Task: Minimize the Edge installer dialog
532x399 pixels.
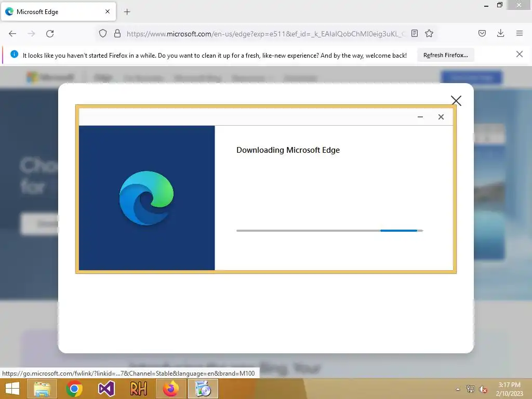Action: tap(420, 117)
